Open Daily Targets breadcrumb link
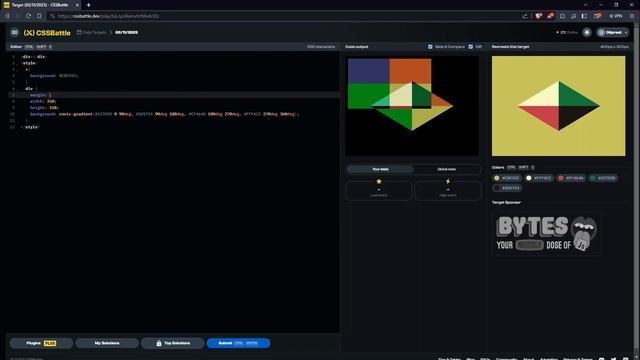This screenshot has height=360, width=640. click(x=91, y=32)
